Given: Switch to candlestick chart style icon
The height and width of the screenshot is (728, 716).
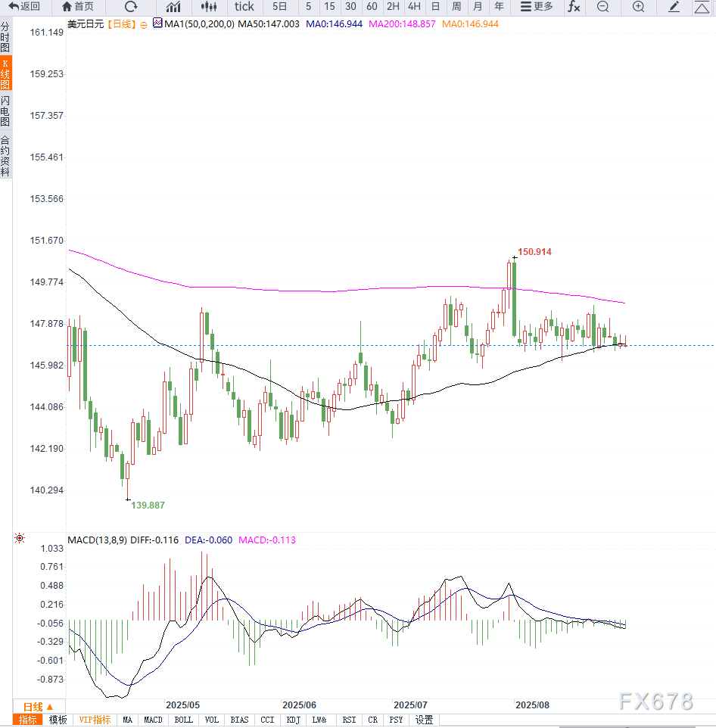Looking at the screenshot, I should click(x=209, y=7).
